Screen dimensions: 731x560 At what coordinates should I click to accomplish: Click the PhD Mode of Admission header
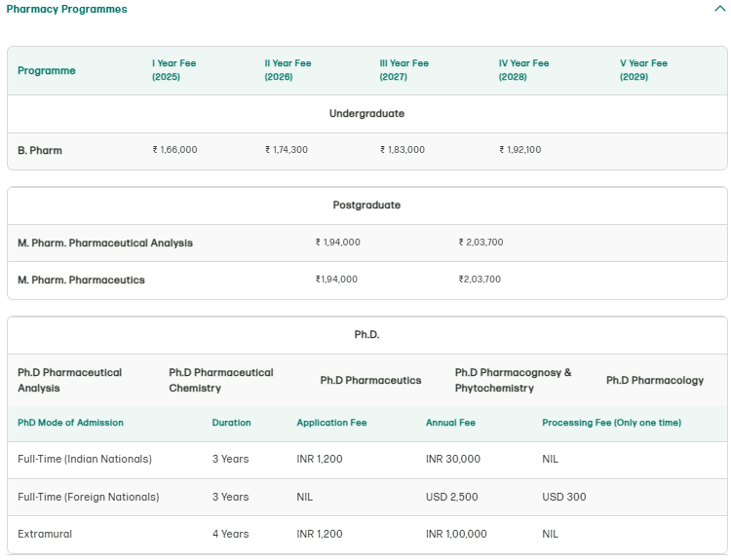pos(70,423)
